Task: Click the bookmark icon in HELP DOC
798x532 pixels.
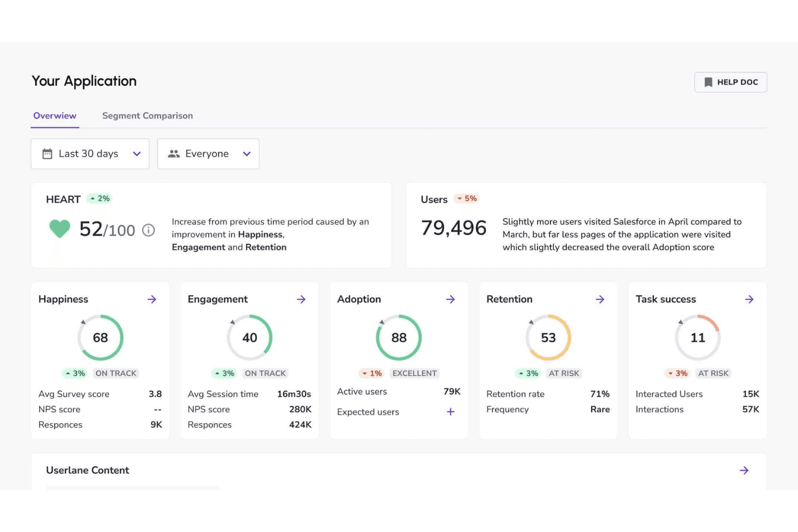Action: (708, 82)
